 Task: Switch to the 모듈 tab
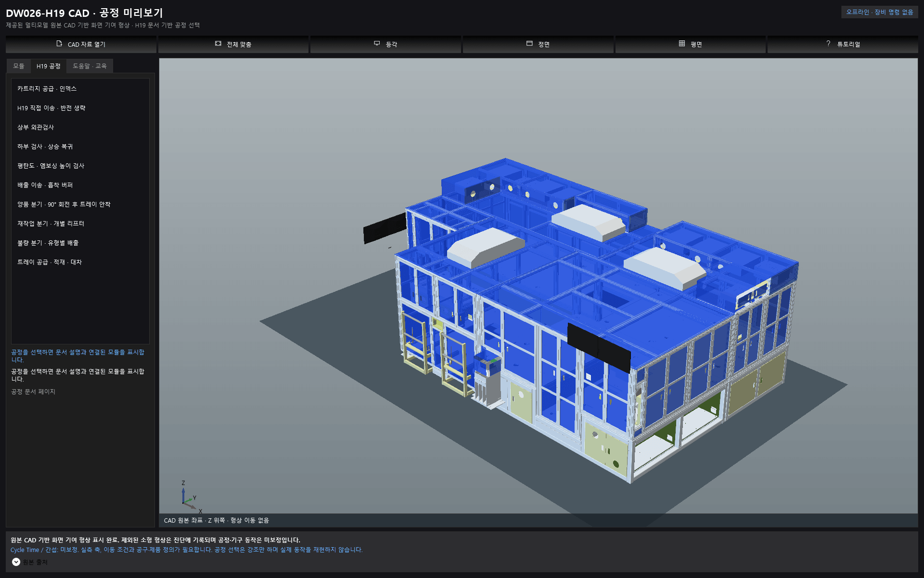pyautogui.click(x=19, y=66)
